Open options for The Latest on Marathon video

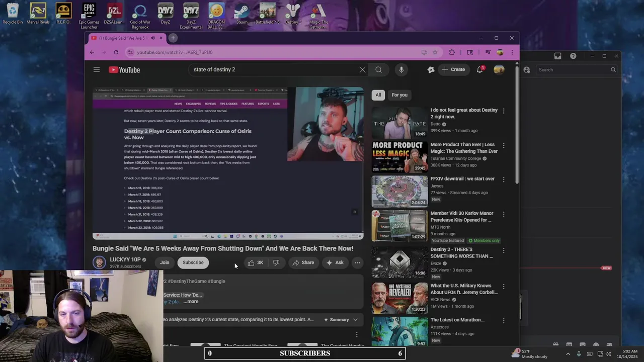(x=504, y=320)
